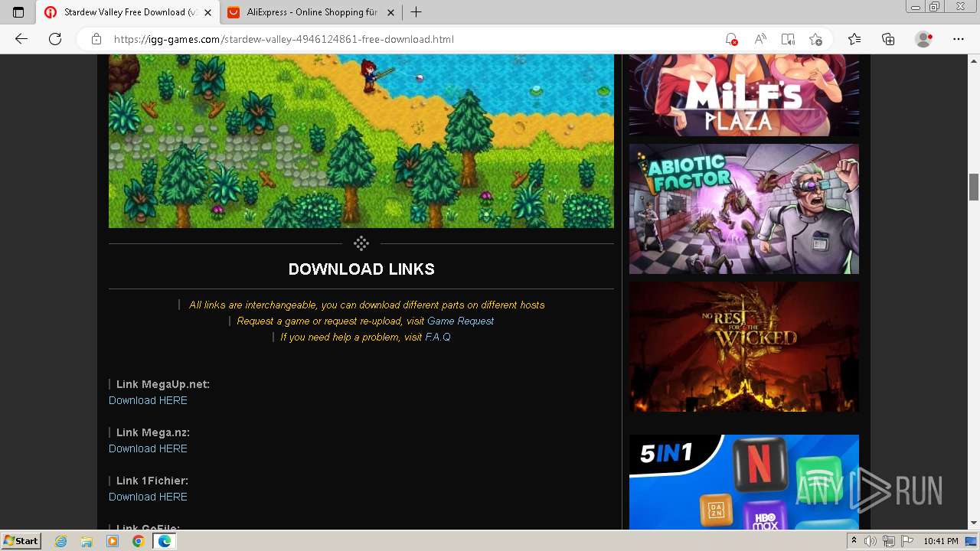View site information lock icon

96,39
